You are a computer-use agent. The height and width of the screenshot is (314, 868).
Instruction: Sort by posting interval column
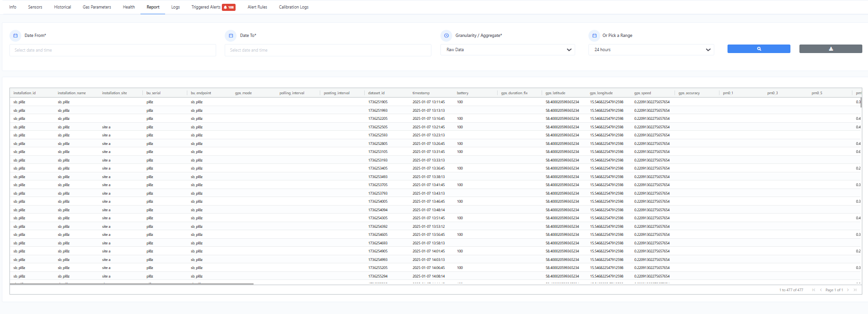(x=337, y=93)
